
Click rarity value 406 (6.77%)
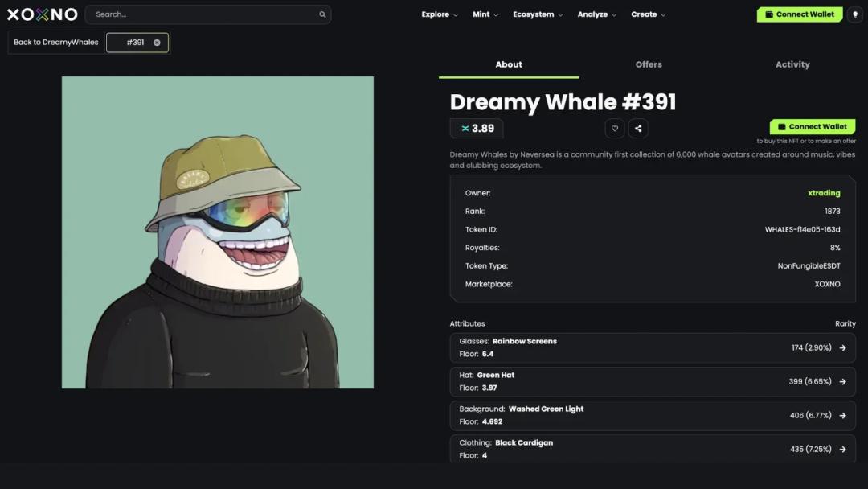click(x=810, y=415)
